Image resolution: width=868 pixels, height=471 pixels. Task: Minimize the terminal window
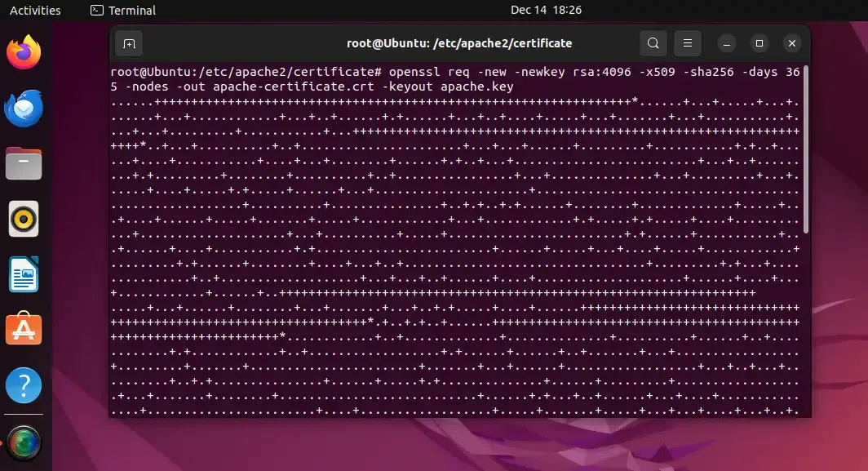[727, 43]
